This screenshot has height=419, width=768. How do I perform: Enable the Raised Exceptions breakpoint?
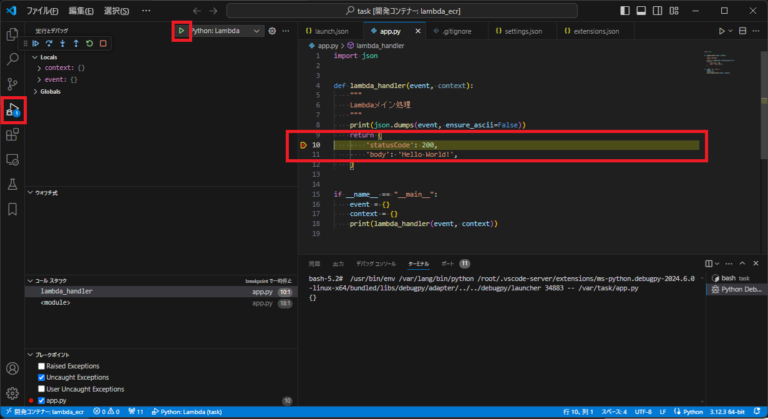pyautogui.click(x=41, y=366)
